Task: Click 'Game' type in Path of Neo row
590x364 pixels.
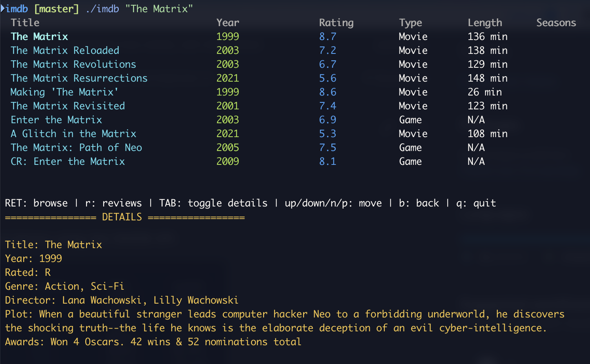Action: (x=410, y=147)
